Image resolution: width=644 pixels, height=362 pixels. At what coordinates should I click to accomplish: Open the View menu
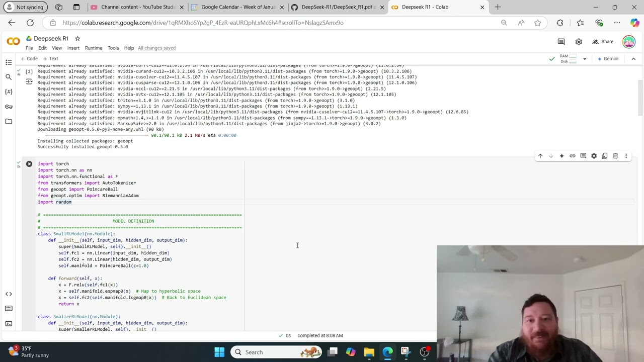click(x=57, y=48)
